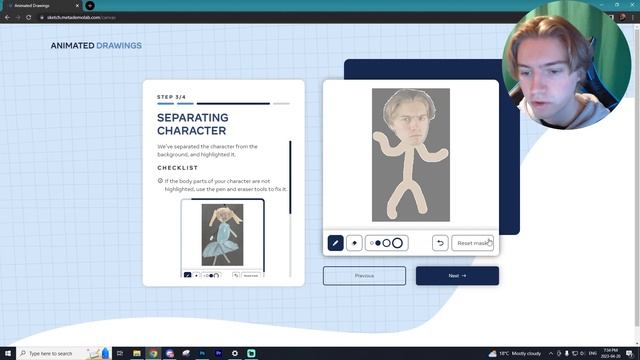640x360 pixels.
Task: Choose the largest brush size circle
Action: pyautogui.click(x=397, y=243)
